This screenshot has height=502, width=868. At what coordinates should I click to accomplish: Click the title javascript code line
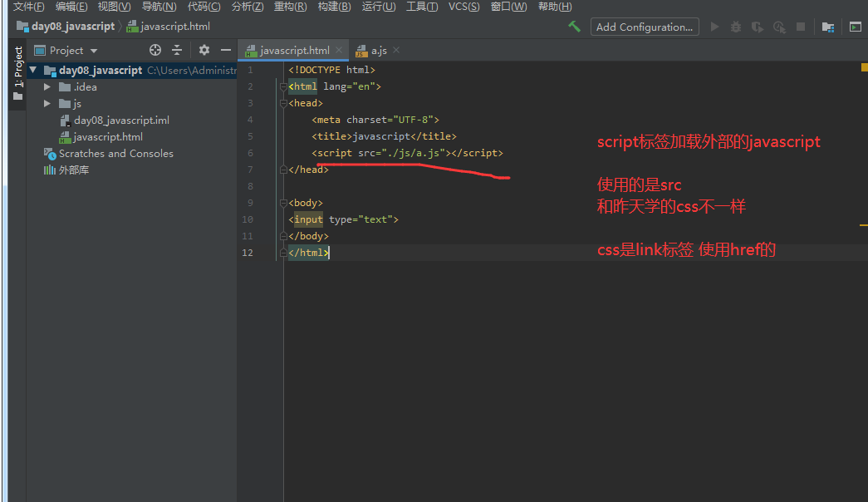tap(385, 136)
